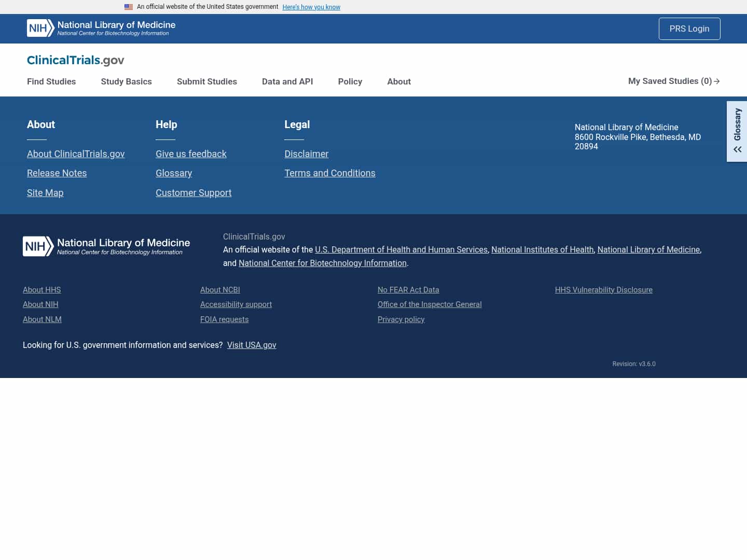Open Accessibility support link
Screen dimensions: 747x560
(x=236, y=304)
